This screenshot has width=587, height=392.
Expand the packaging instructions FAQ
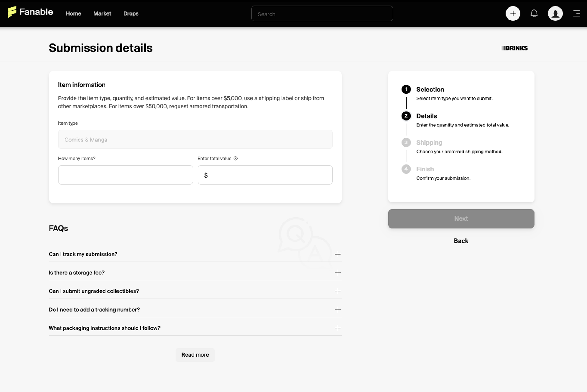pos(195,328)
